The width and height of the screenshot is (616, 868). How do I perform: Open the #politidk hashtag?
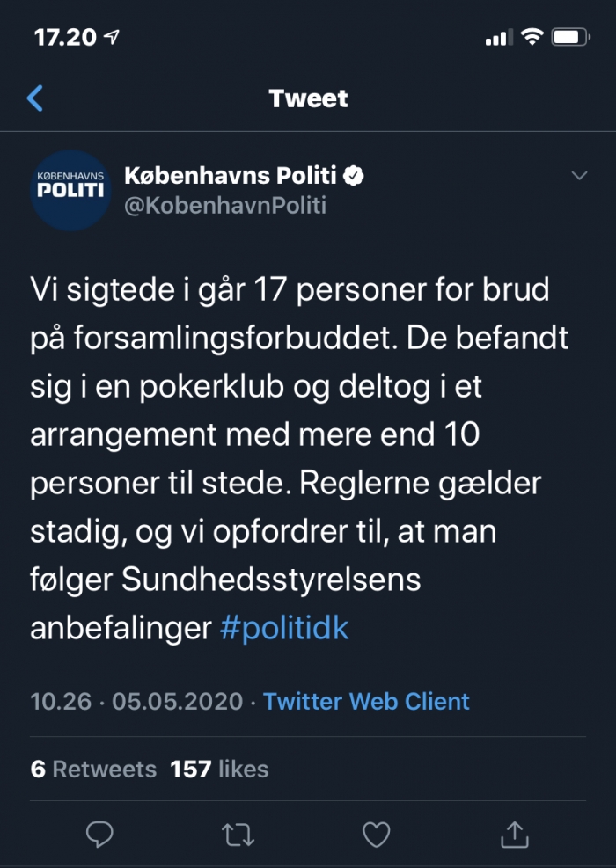284,628
